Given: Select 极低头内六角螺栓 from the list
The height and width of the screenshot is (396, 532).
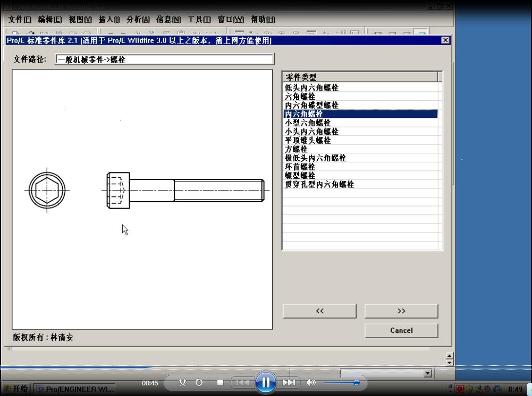Looking at the screenshot, I should click(x=360, y=158).
